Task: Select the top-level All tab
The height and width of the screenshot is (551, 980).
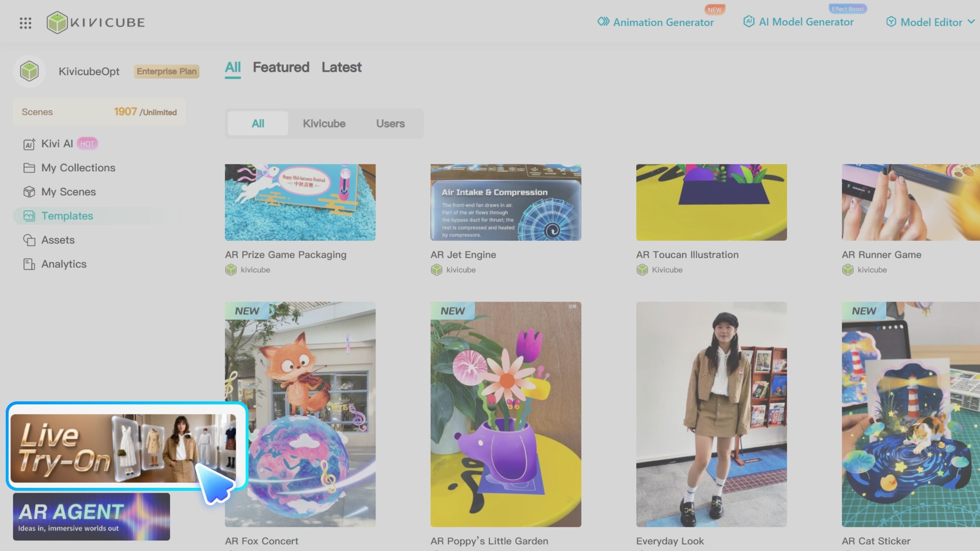Action: click(x=233, y=67)
